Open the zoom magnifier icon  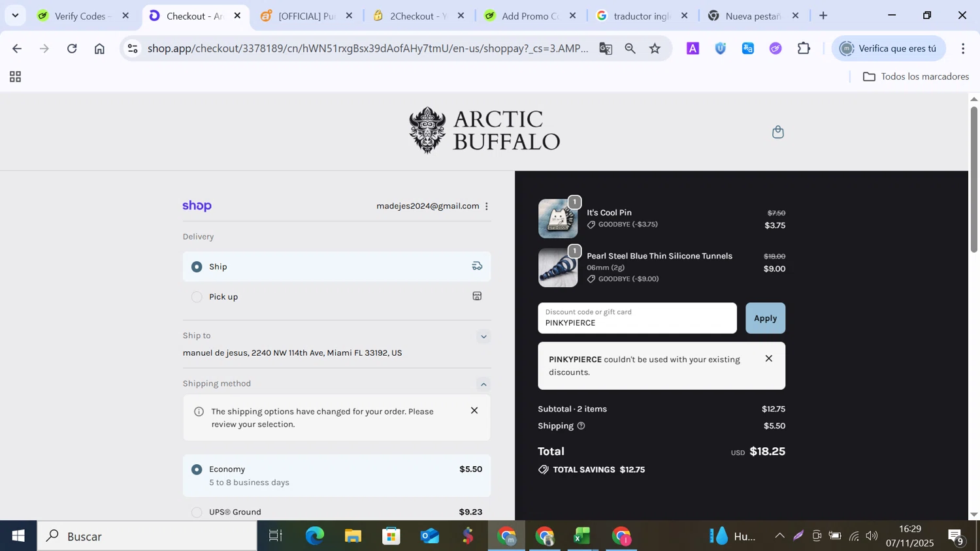[x=630, y=48]
